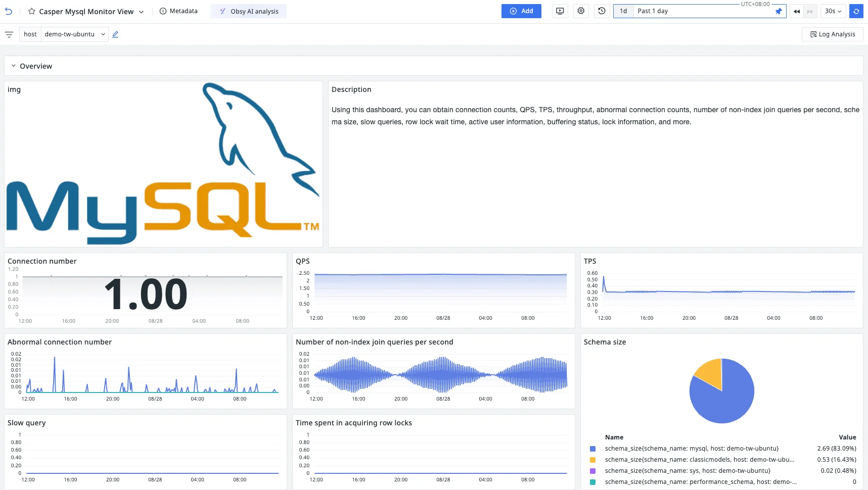
Task: Toggle the pin icon in the time range
Action: point(779,11)
